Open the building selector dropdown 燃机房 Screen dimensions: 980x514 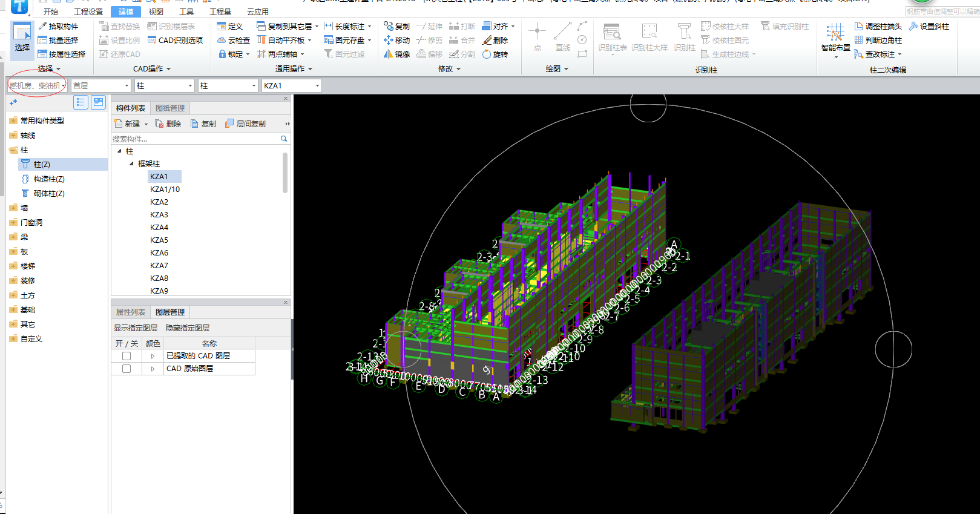pyautogui.click(x=37, y=86)
